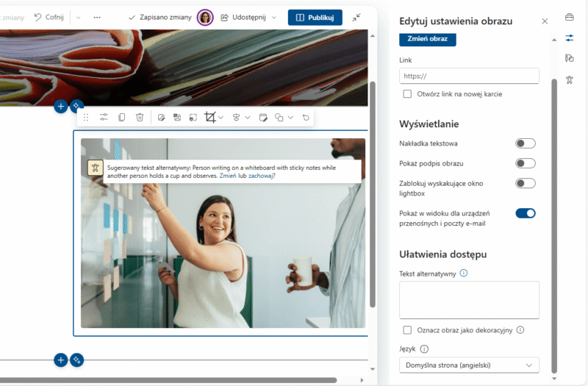Screen dimensions: 588x386
Task: Open the three-dot more options menu
Action: click(x=97, y=17)
